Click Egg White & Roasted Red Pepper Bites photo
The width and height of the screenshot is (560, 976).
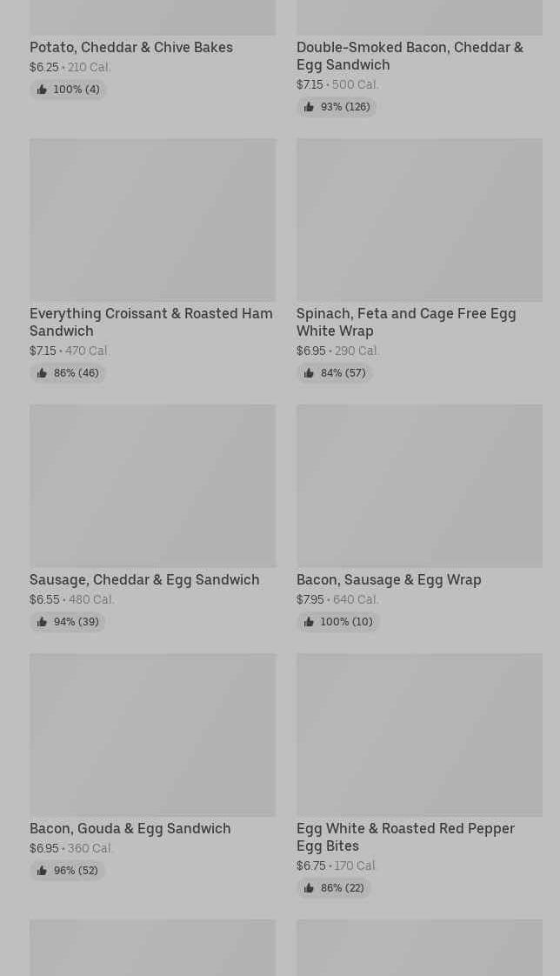[x=419, y=734]
